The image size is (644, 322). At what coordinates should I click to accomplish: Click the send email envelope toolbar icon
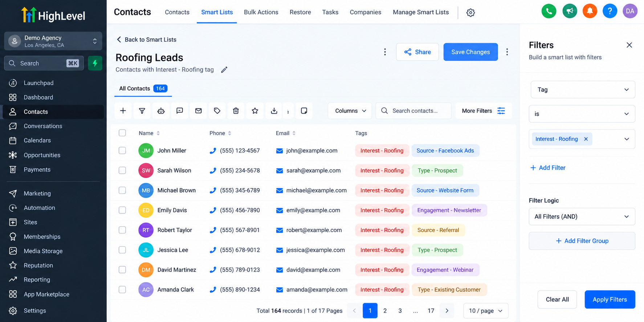[198, 111]
